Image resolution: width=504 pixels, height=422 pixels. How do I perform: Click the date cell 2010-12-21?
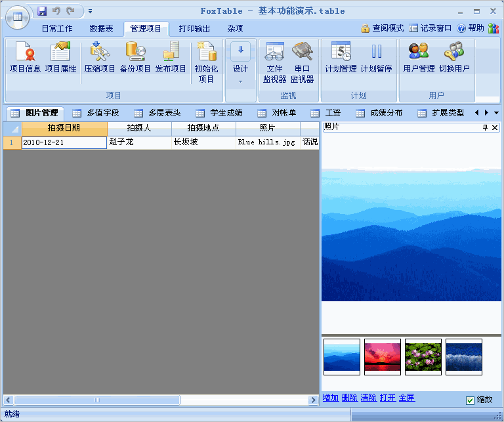pos(64,142)
